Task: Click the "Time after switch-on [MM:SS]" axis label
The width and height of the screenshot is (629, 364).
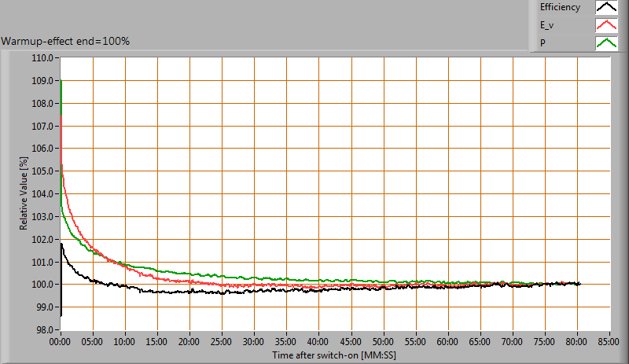Action: click(x=335, y=355)
